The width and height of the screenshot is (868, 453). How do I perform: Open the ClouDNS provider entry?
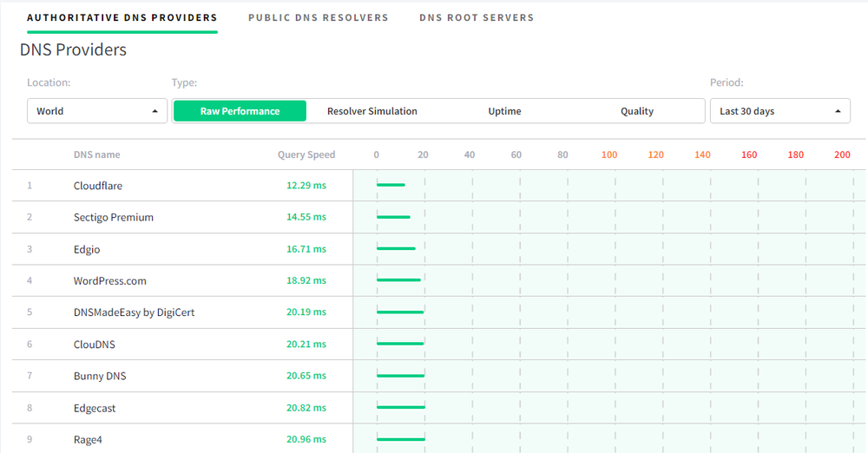pos(95,345)
